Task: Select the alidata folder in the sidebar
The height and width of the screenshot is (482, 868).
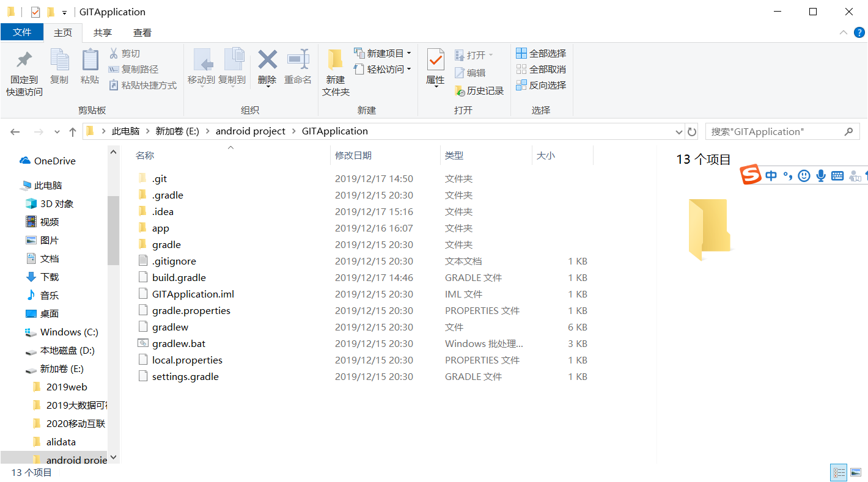Action: pyautogui.click(x=54, y=442)
